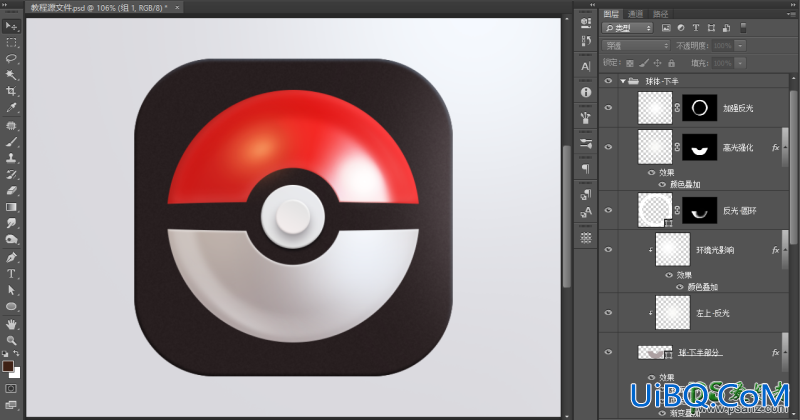Select the Move tool
Screen dimensions: 800x420
[11, 26]
